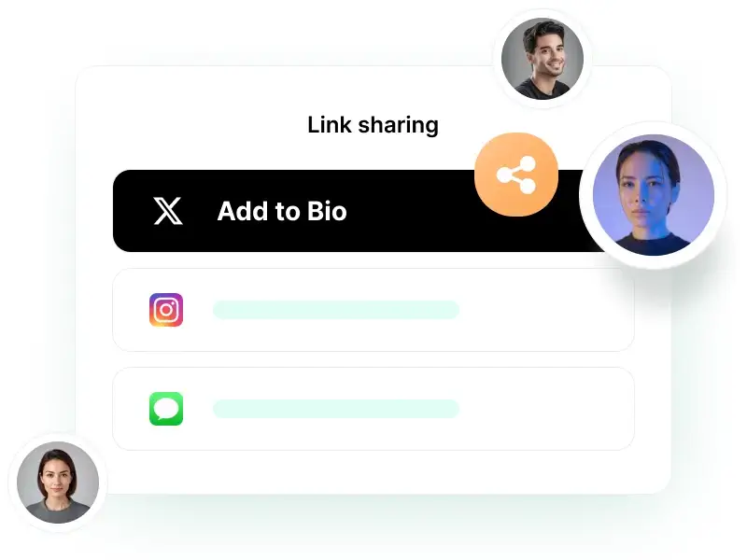
Task: Click the smiling man's profile avatar
Action: tap(543, 59)
